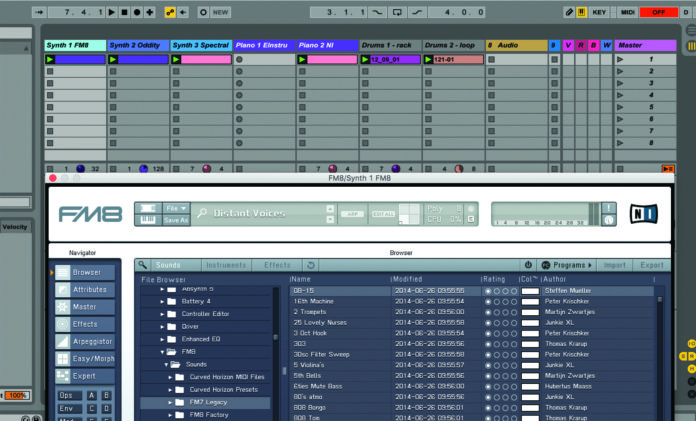Open the Effects page in the Navigator
The height and width of the screenshot is (421, 696).
coord(85,324)
